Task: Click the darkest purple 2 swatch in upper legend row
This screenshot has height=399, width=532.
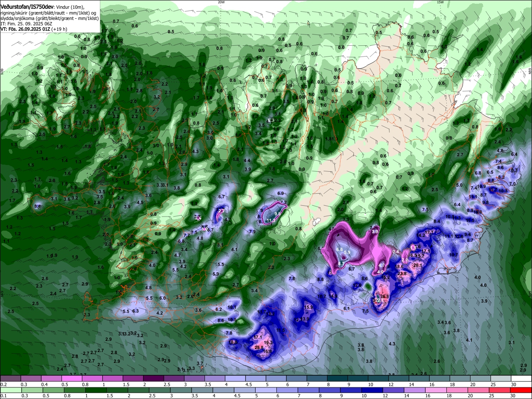Action: [153, 379]
